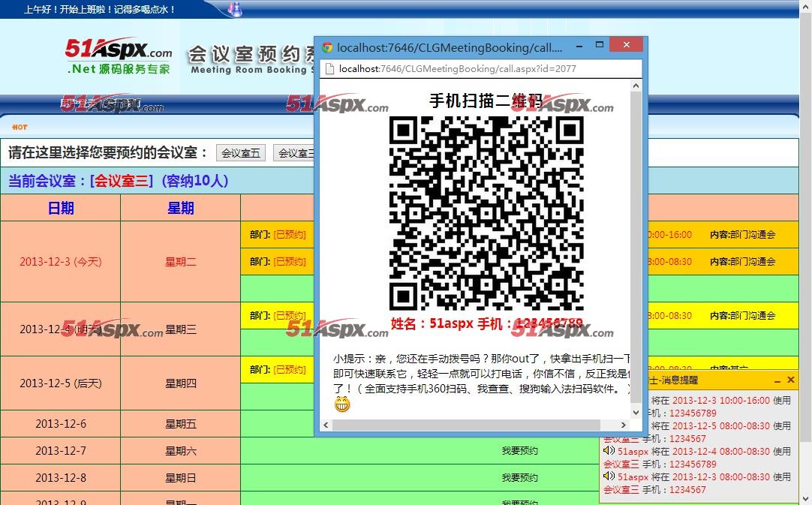The height and width of the screenshot is (505, 812).
Task: Click the 2013-12-8 date cell
Action: pos(61,477)
